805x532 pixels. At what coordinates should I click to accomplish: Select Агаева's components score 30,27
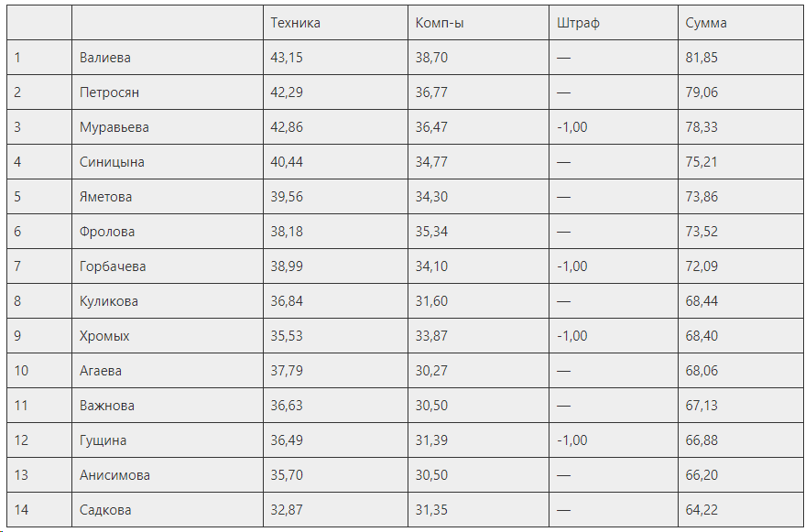pyautogui.click(x=431, y=371)
